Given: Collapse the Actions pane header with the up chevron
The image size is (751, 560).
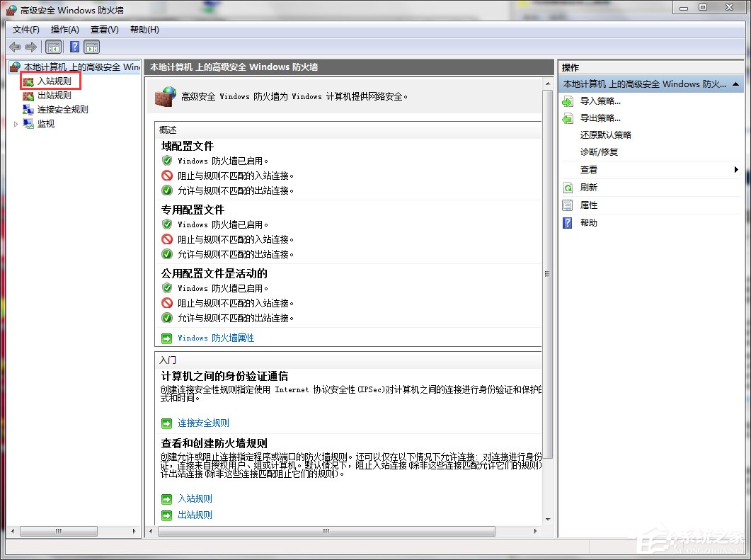Looking at the screenshot, I should (x=735, y=84).
